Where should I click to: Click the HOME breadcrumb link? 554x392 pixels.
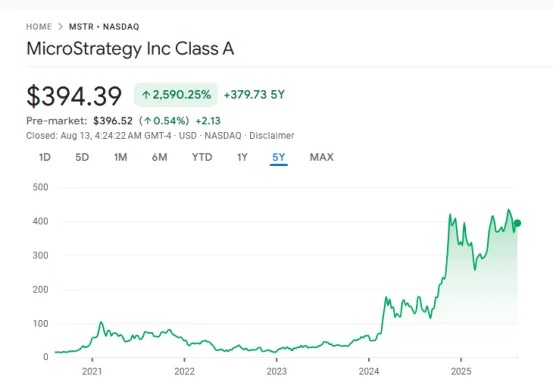(39, 27)
